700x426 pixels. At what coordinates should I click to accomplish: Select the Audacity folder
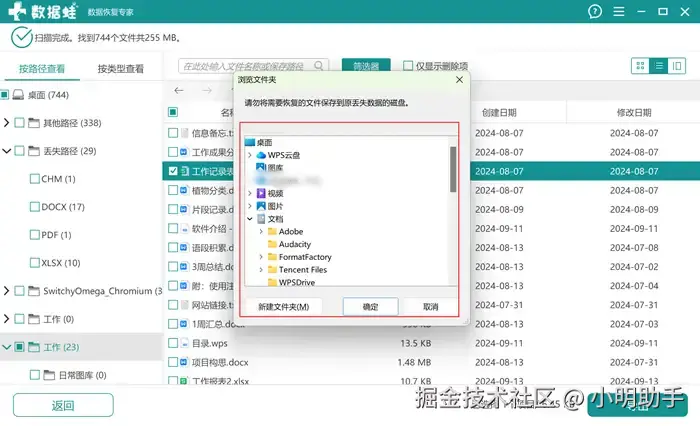pos(289,244)
